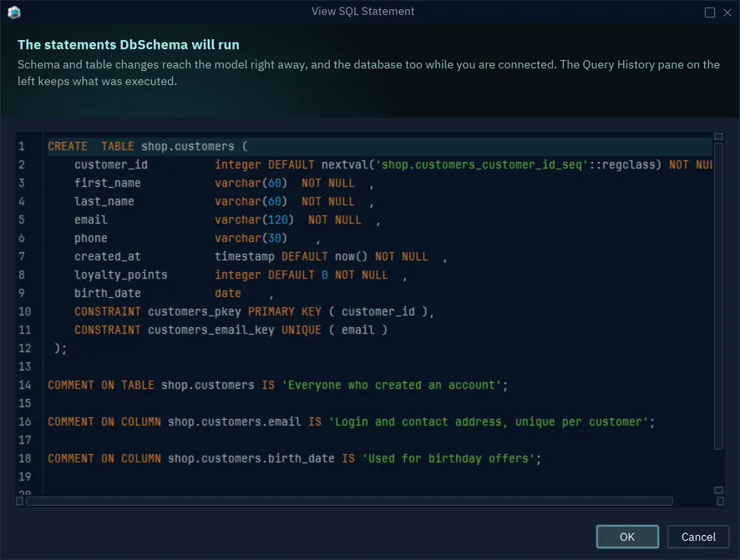Click the DbSchema app icon in title bar
This screenshot has height=560, width=740.
14,13
